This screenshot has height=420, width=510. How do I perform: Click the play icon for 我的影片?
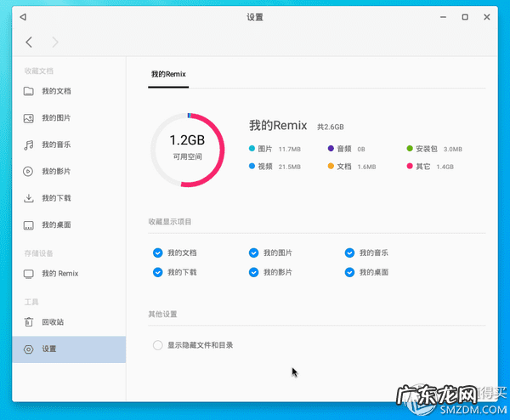click(28, 171)
